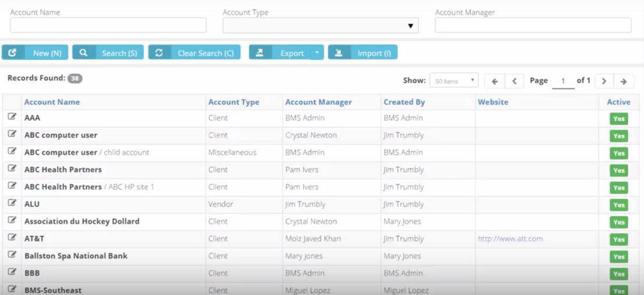Edit the ABC computer user client row
This screenshot has width=644, height=295.
12,134
